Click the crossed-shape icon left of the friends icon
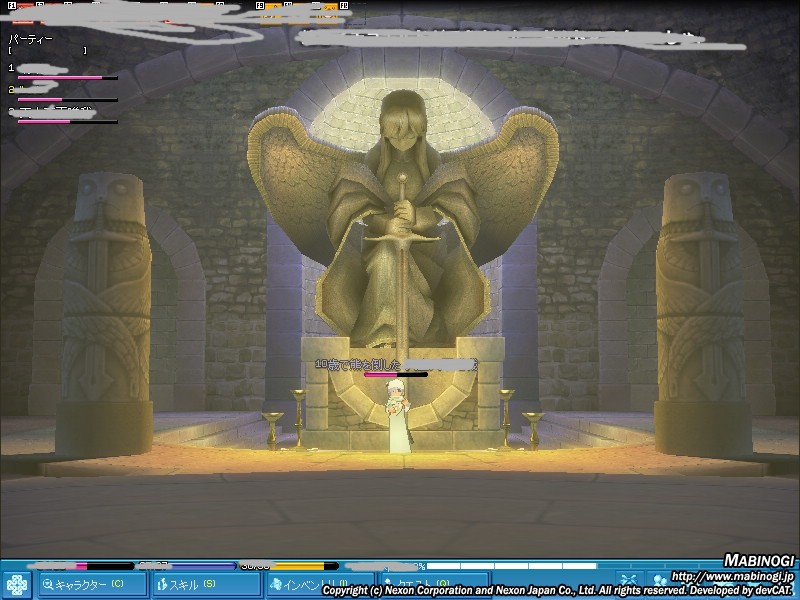 tap(629, 581)
